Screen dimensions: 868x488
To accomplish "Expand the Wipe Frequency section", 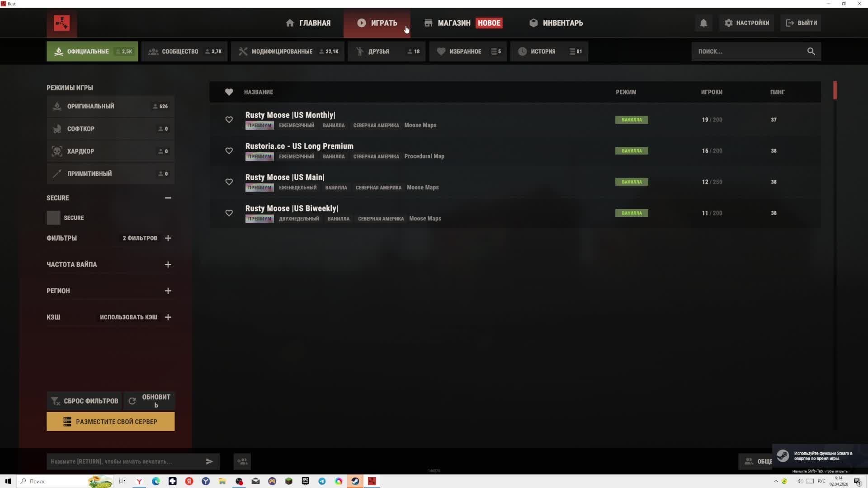I will (168, 264).
